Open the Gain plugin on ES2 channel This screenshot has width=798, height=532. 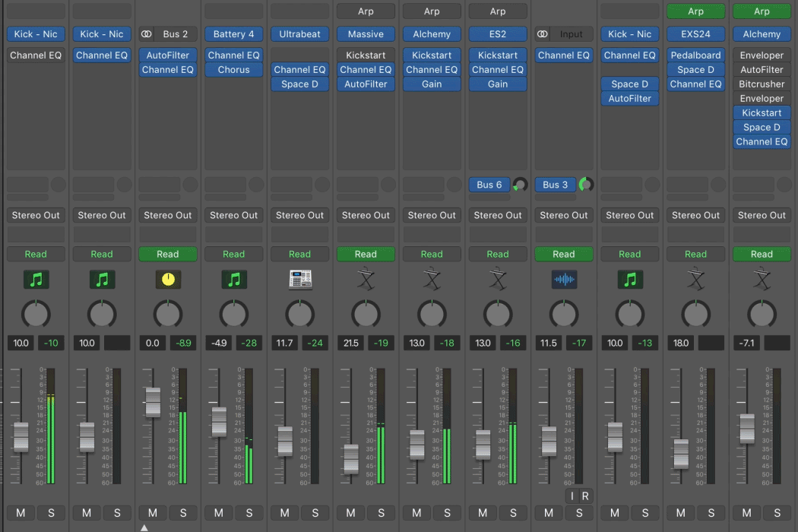pyautogui.click(x=498, y=84)
